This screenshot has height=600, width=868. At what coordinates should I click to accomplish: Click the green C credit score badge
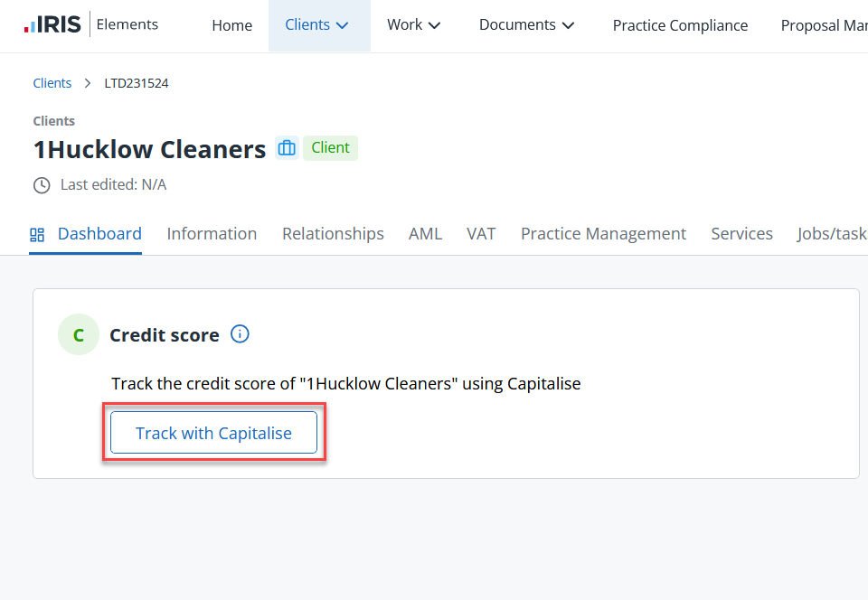[x=79, y=335]
